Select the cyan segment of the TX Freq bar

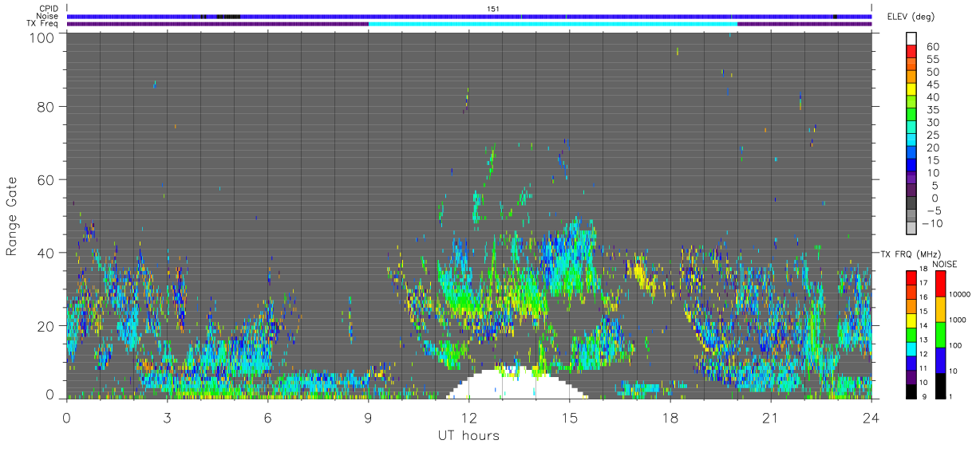pos(553,24)
